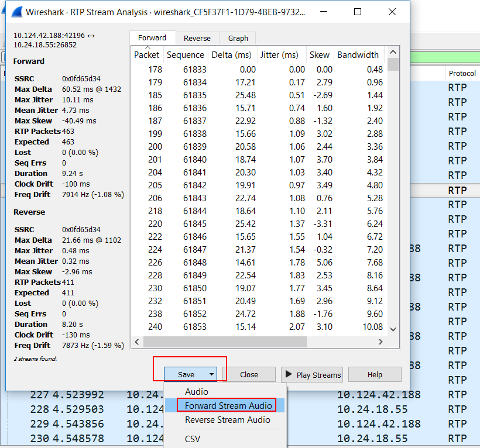This screenshot has width=480, height=448.
Task: Open the Help button
Action: click(375, 374)
